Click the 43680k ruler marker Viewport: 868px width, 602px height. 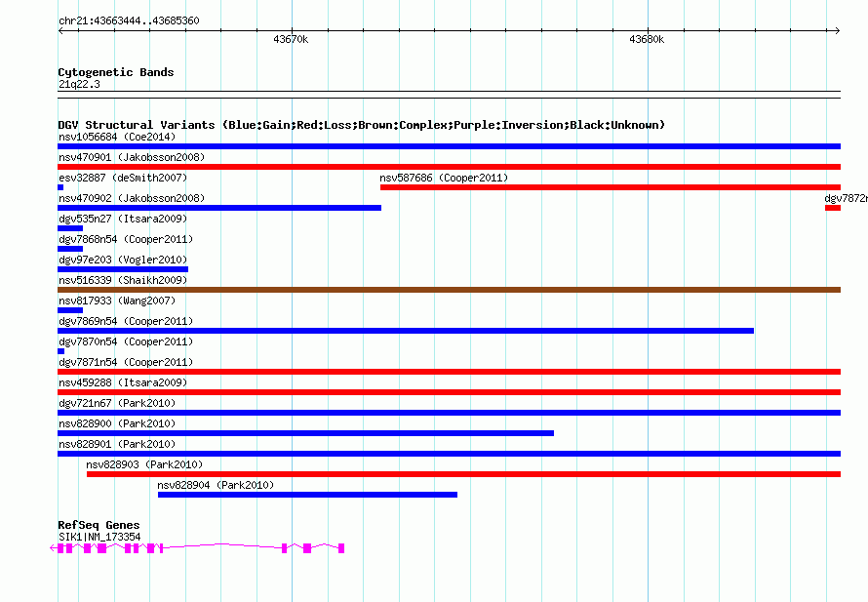click(x=647, y=39)
